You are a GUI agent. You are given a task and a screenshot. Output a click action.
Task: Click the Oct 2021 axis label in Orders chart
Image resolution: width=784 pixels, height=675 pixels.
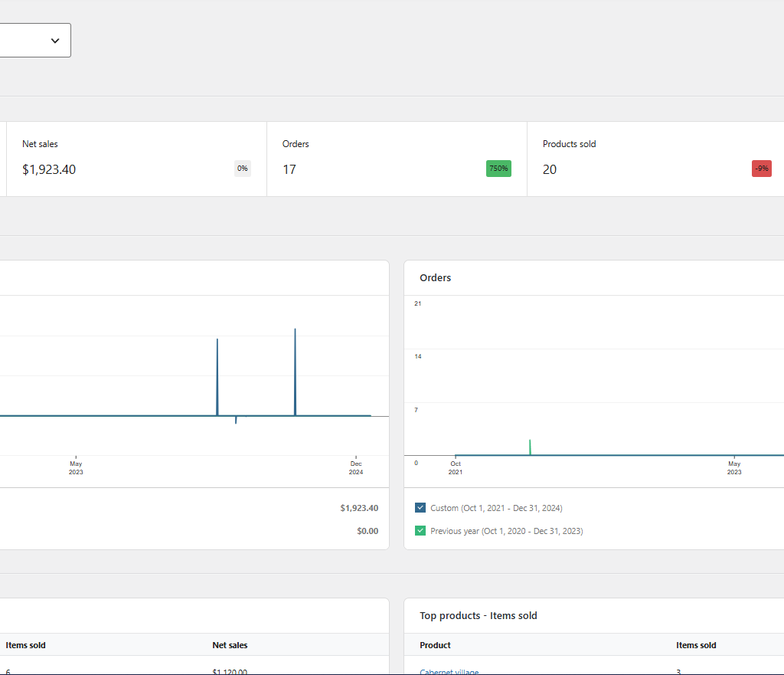pyautogui.click(x=456, y=468)
